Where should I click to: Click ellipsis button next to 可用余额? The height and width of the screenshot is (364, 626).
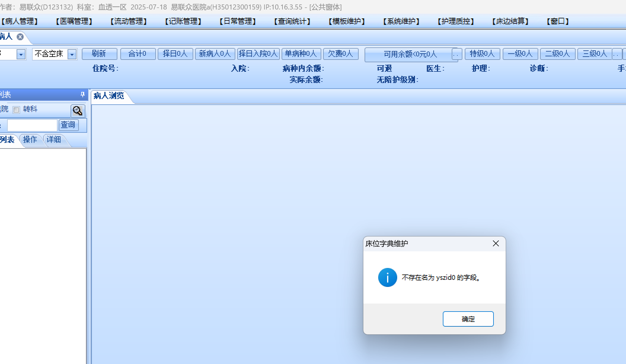click(x=456, y=54)
